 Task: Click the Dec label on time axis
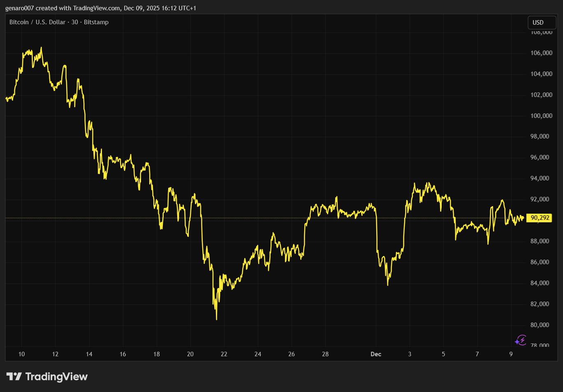[x=375, y=354]
